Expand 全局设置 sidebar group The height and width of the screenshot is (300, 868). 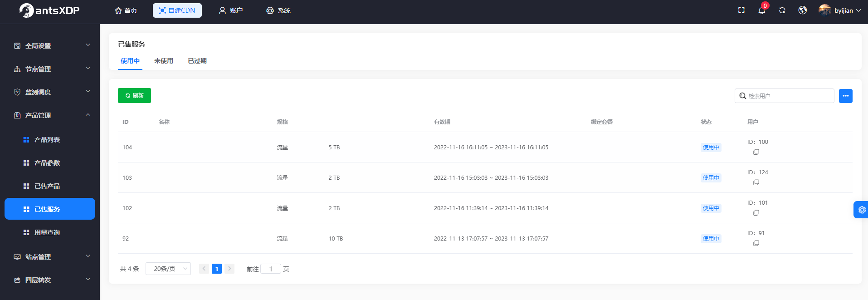click(50, 45)
